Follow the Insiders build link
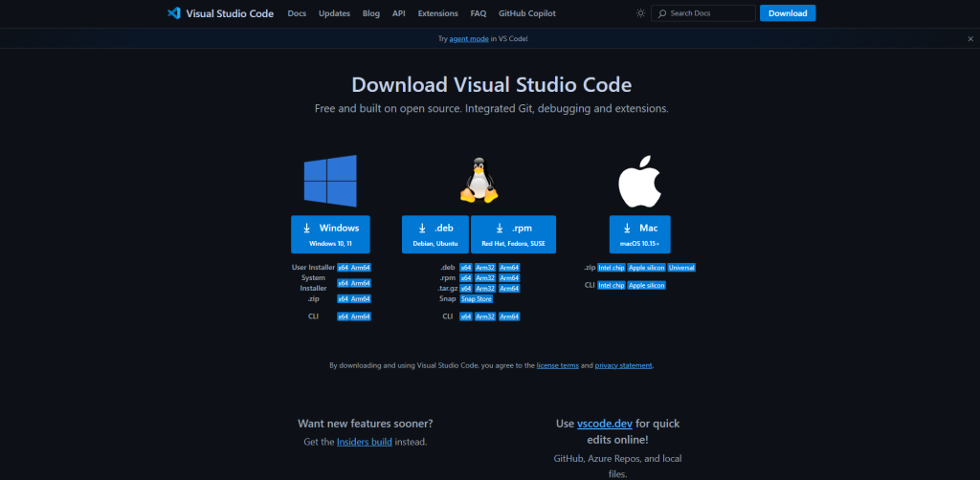Viewport: 980px width, 480px height. click(x=365, y=442)
